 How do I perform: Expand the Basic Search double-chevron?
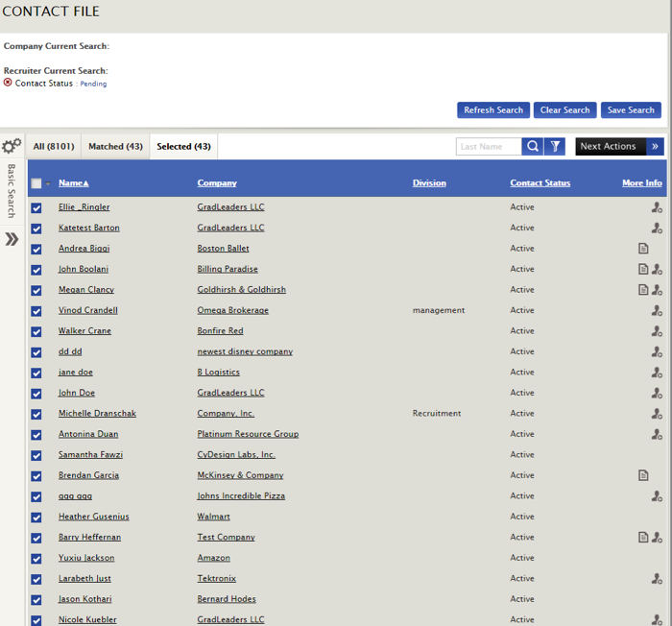coord(12,239)
